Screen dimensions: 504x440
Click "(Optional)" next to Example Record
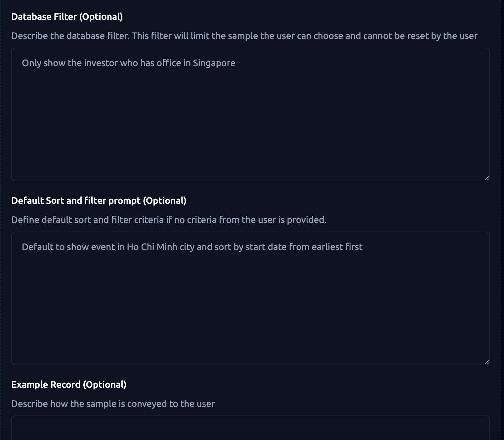(105, 385)
